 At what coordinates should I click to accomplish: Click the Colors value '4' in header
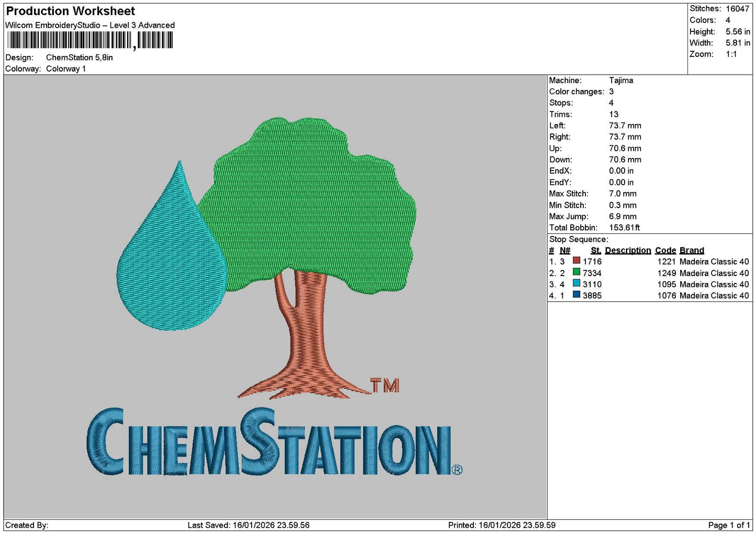point(728,20)
